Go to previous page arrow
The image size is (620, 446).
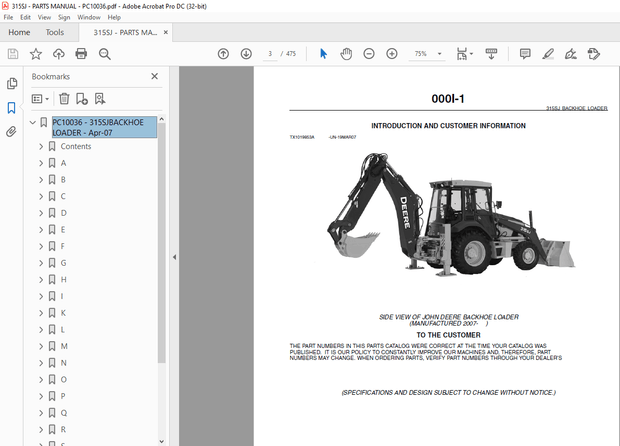[223, 54]
